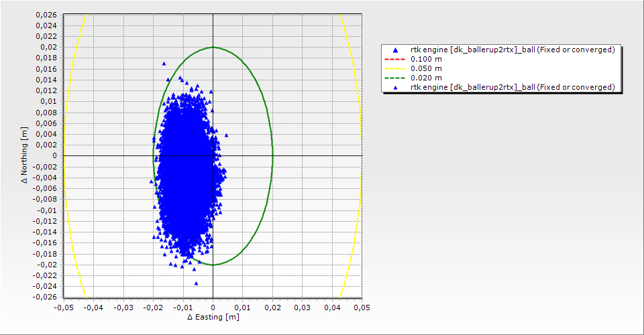Click the -0,012 tick on Northing axis

coord(45,221)
